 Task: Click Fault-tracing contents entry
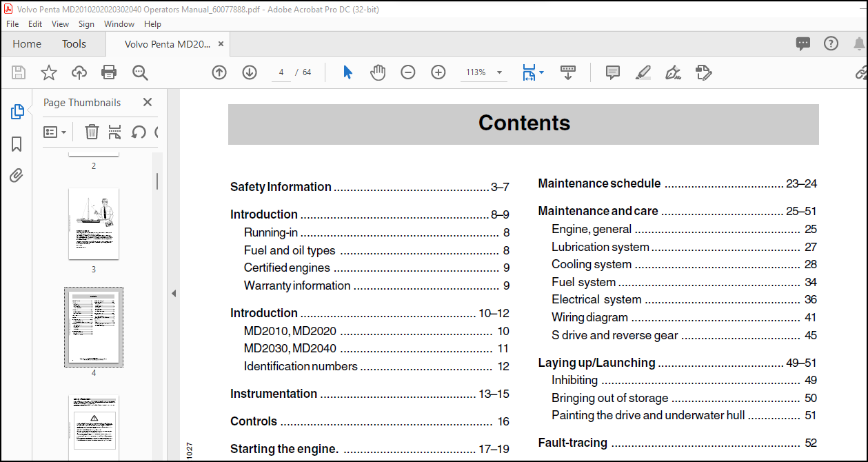tap(678, 443)
